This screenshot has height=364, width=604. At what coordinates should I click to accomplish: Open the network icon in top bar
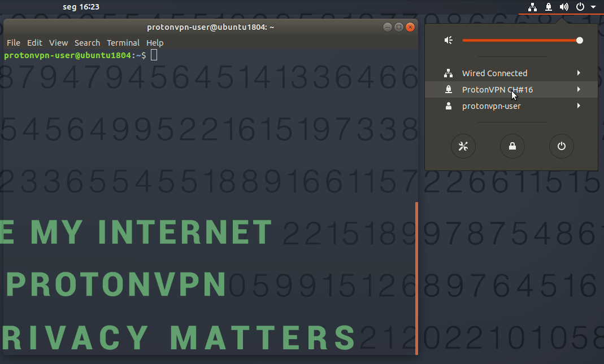532,7
